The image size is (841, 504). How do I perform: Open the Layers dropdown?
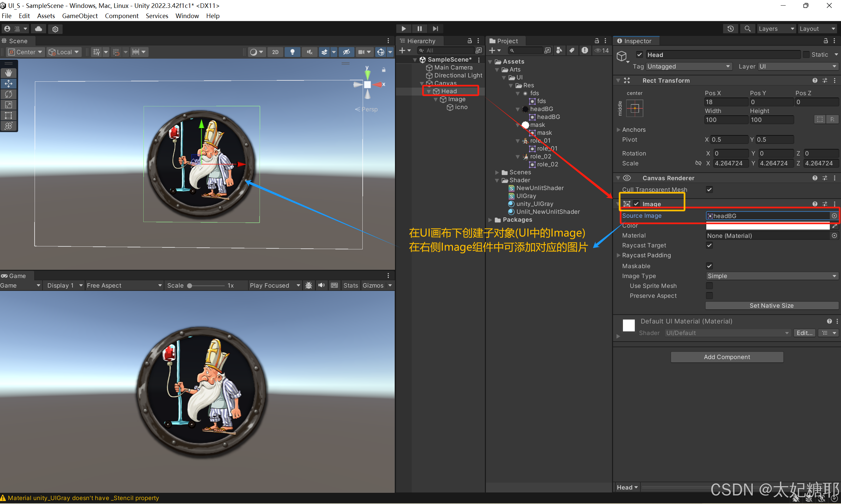coord(776,29)
